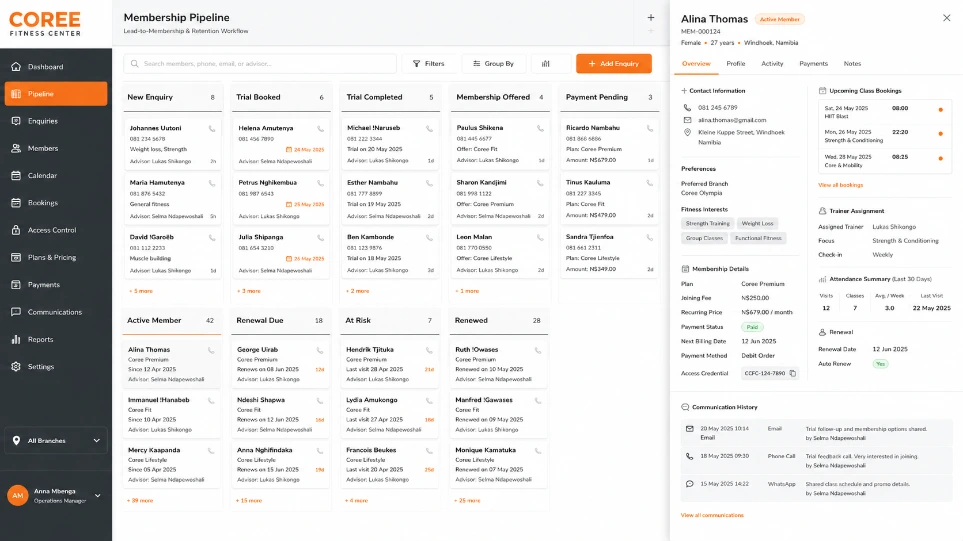The image size is (963, 541).
Task: Expand Anna Mbenga user menu
Action: (x=55, y=496)
